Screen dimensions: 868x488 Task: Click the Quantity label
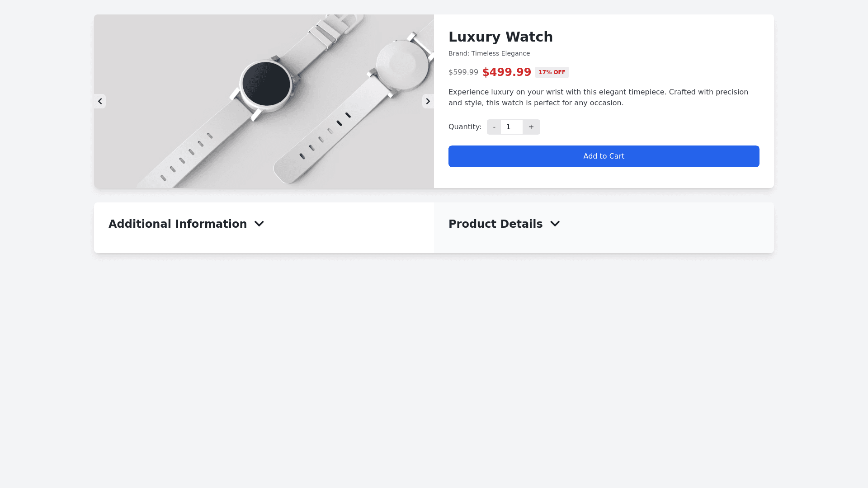click(x=465, y=127)
